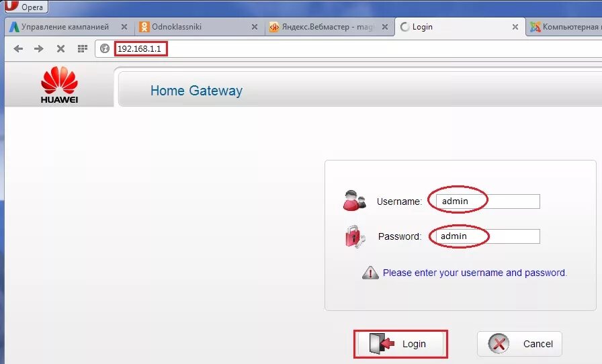
Task: Click the Login button
Action: point(400,344)
